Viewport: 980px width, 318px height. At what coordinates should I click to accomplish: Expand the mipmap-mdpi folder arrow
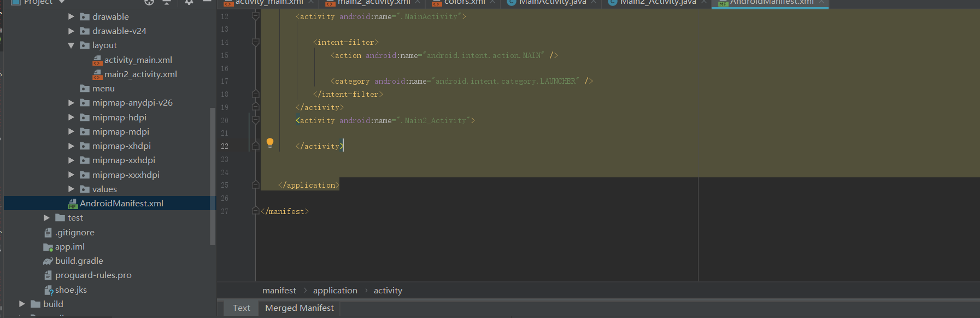71,132
